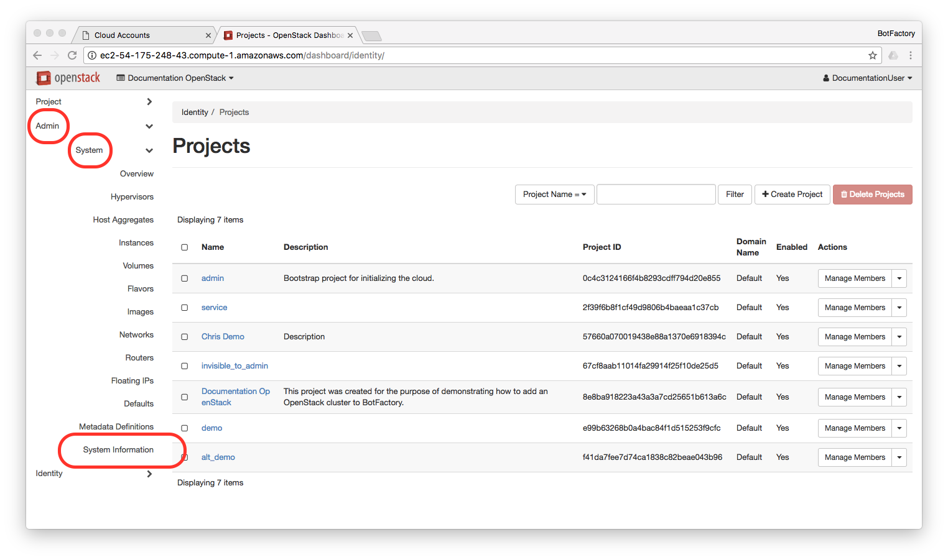This screenshot has height=560, width=948.
Task: Open a new browser tab
Action: [x=371, y=35]
